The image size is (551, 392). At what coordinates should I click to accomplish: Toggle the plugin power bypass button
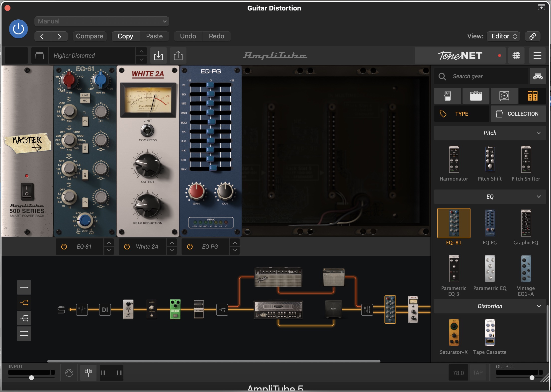click(x=18, y=29)
